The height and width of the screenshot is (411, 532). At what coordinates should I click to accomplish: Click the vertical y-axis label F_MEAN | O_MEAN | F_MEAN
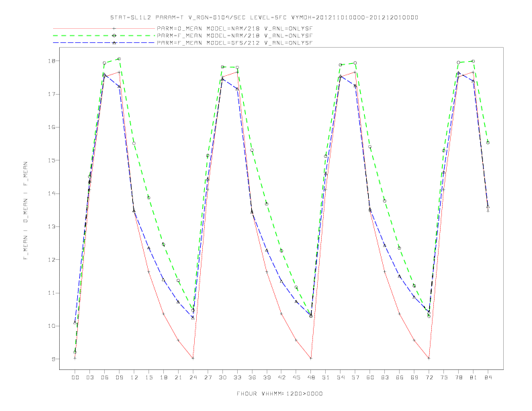click(x=26, y=211)
